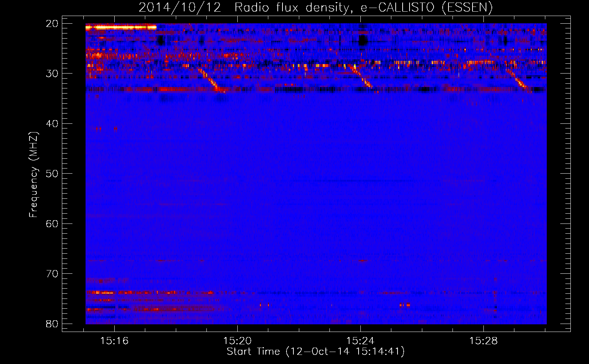This screenshot has width=589, height=364.
Task: Click the 20 frequency tick label
Action: tap(52, 24)
